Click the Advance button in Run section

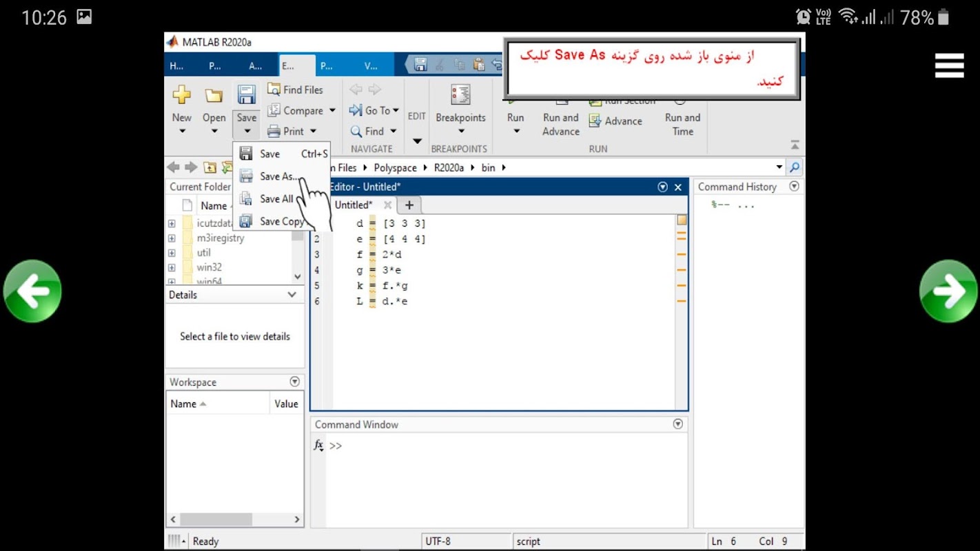(x=615, y=121)
